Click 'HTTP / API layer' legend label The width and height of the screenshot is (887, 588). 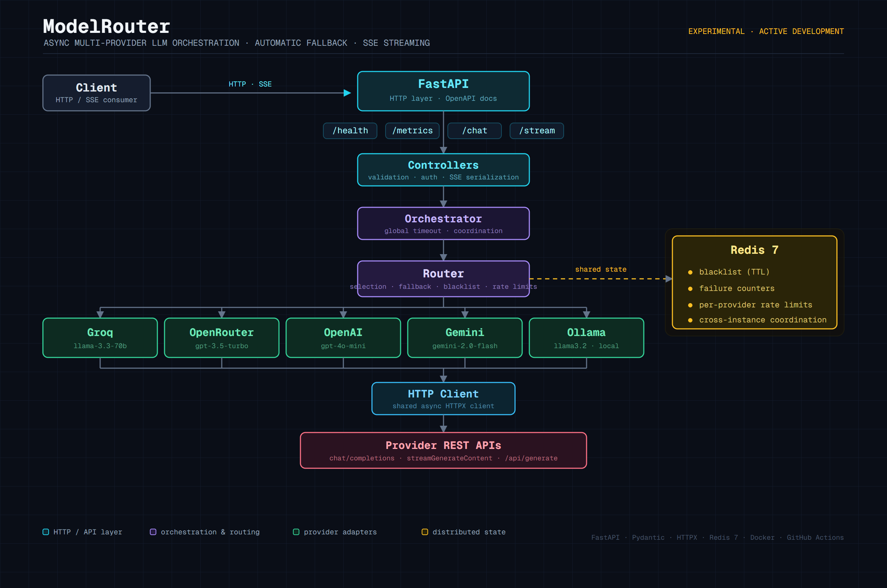pyautogui.click(x=88, y=532)
